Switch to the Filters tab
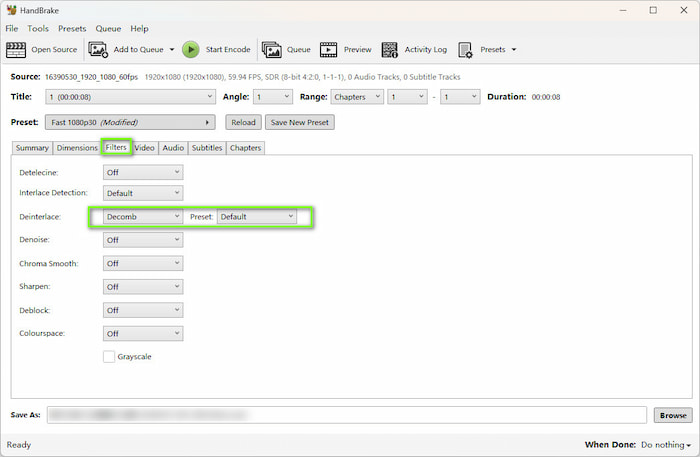This screenshot has height=457, width=700. 116,147
